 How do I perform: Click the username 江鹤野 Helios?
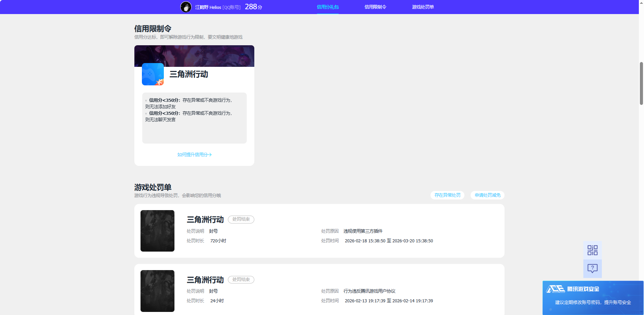(208, 7)
